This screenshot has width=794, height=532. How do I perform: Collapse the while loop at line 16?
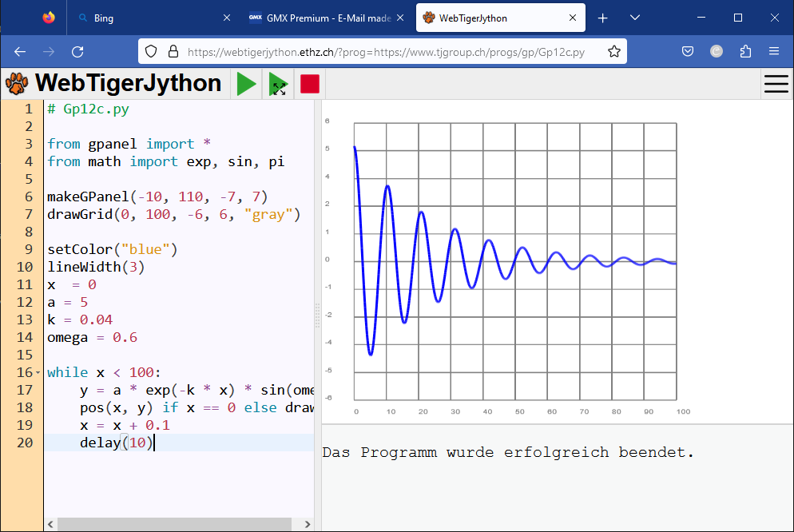pos(38,373)
